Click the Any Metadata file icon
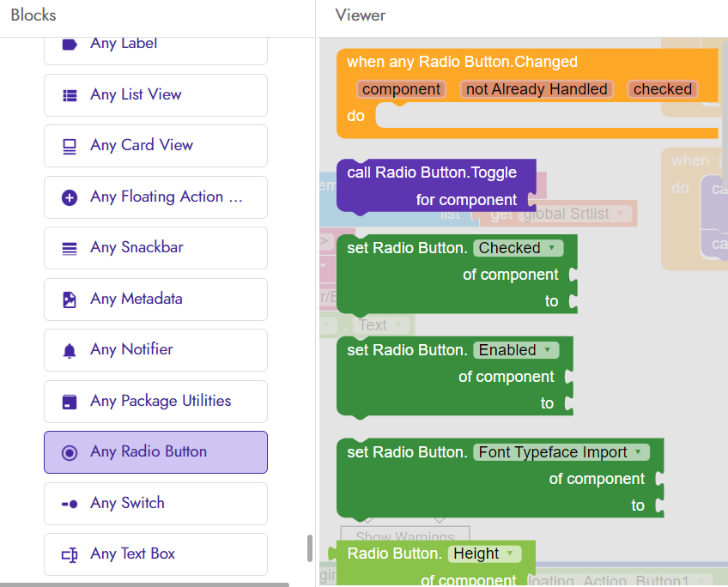This screenshot has height=587, width=728. tap(70, 300)
